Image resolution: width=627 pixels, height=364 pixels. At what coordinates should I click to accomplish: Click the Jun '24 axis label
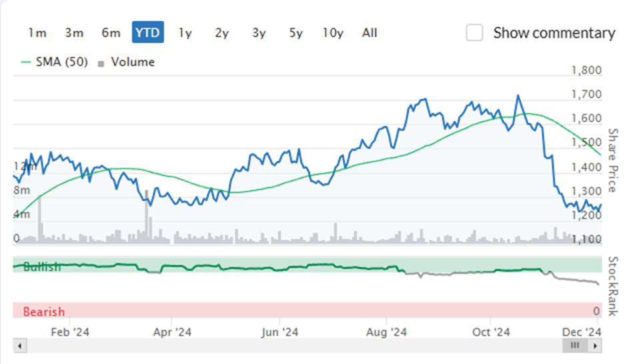tap(280, 332)
